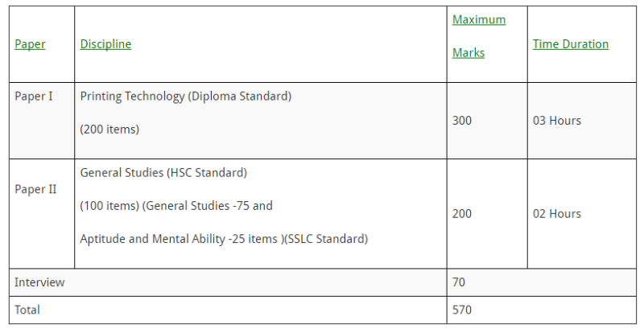Click the word Marks in header
The image size is (644, 329).
pos(469,53)
